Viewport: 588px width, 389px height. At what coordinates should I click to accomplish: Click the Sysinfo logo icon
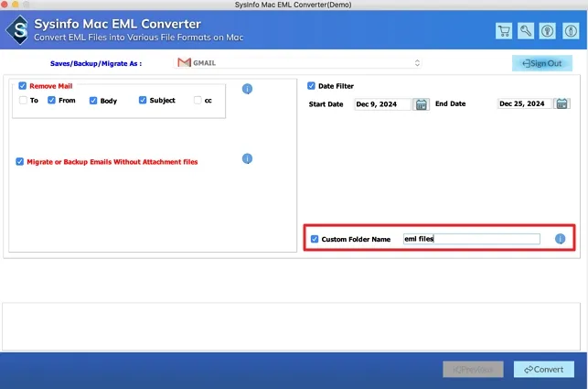17,30
